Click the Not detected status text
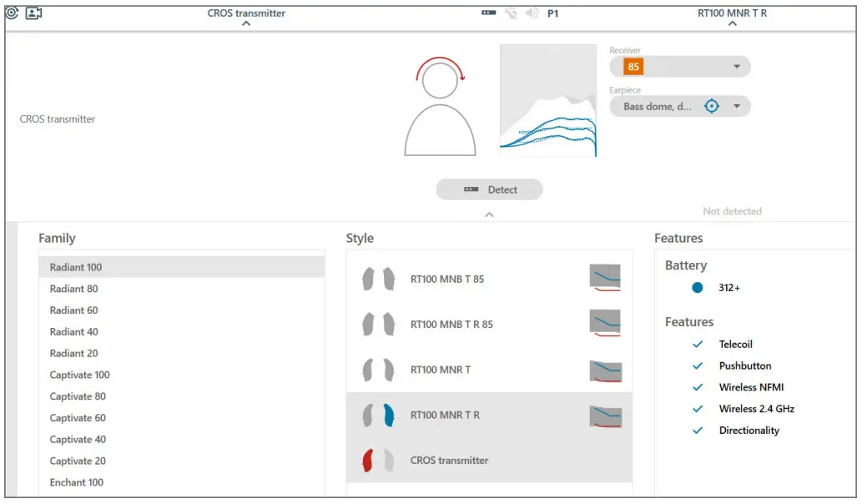The image size is (862, 504). click(733, 211)
